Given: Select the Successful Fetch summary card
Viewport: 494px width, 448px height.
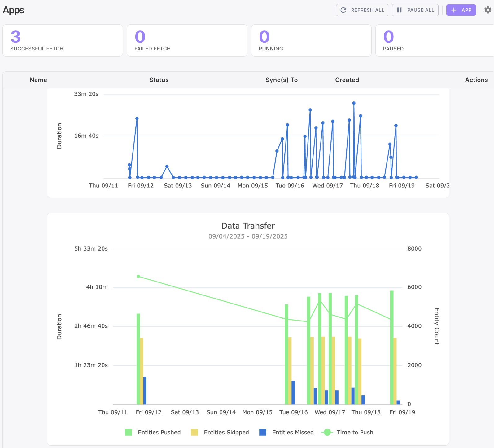Looking at the screenshot, I should [x=63, y=41].
